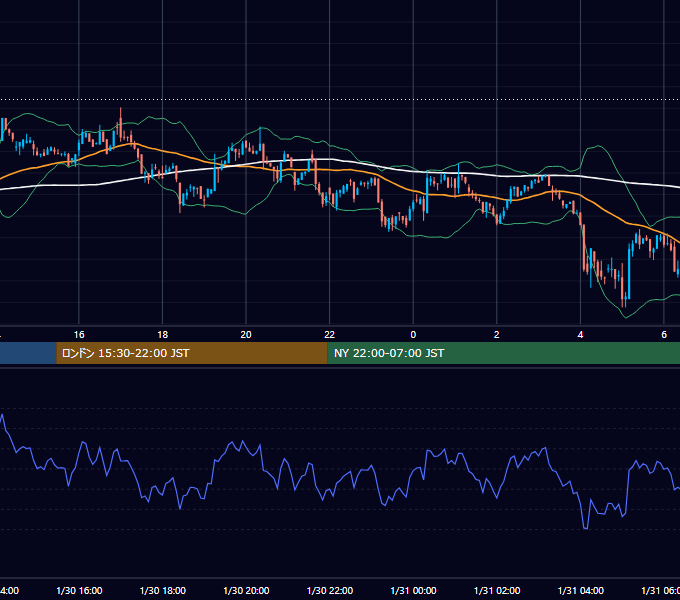Click the ロンドン 15:30-22:00 JST session bar
The width and height of the screenshot is (680, 600).
click(192, 353)
